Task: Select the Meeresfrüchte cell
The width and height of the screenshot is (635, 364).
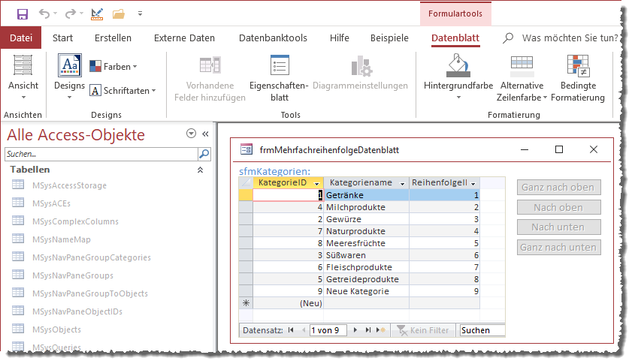Action: 366,243
